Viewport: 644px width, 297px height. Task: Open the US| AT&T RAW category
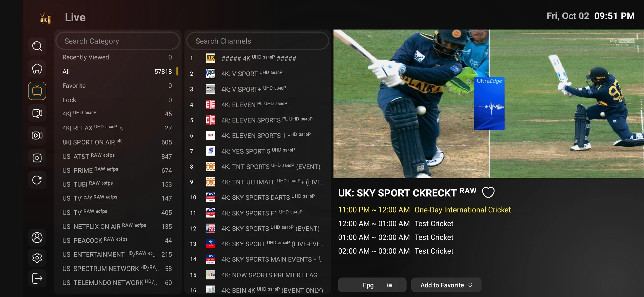[x=117, y=156]
